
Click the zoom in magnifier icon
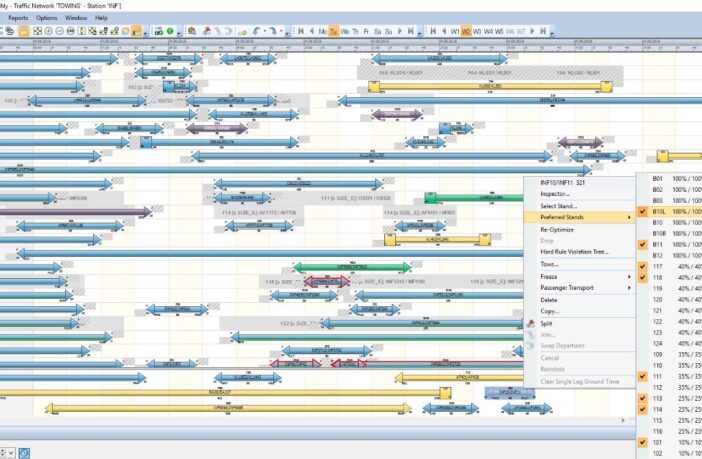tap(48, 31)
